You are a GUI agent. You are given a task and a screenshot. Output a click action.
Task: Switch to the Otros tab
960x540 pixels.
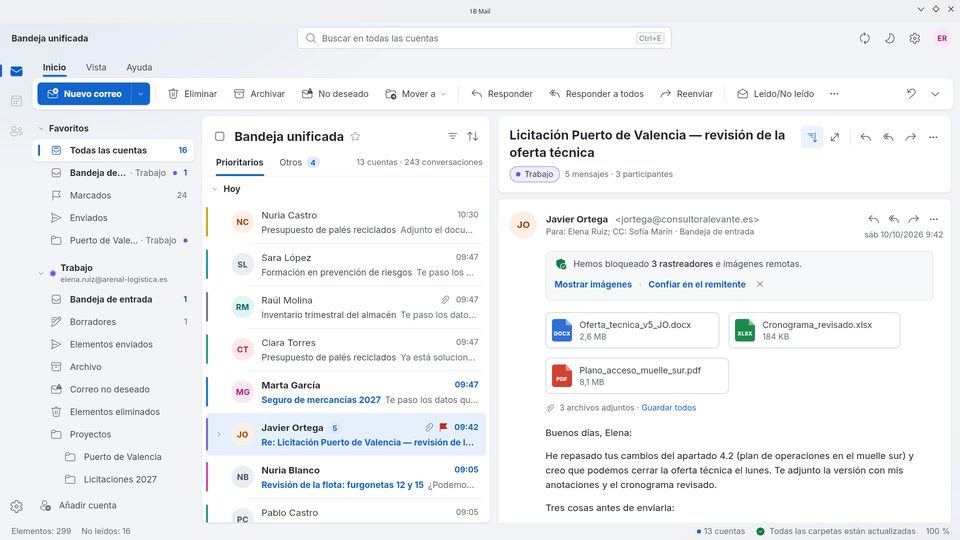click(298, 163)
